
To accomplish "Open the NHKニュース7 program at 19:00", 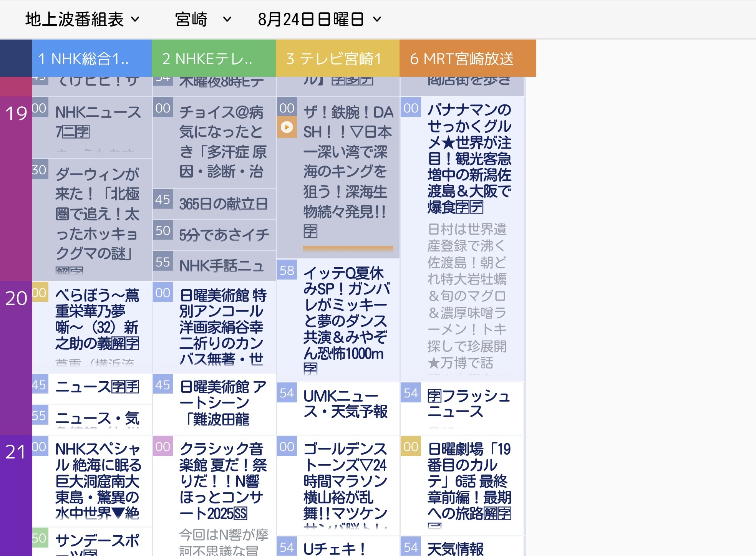I will (92, 127).
